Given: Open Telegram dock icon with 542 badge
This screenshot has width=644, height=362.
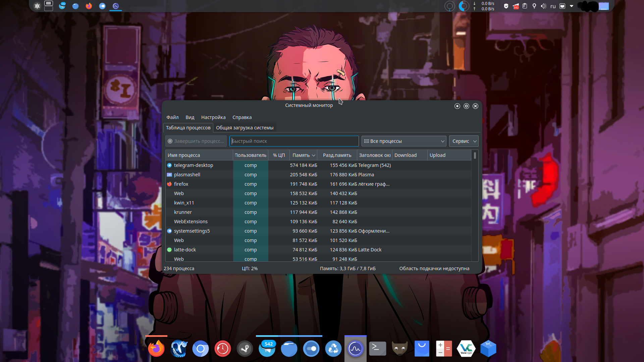Looking at the screenshot, I should point(267,349).
